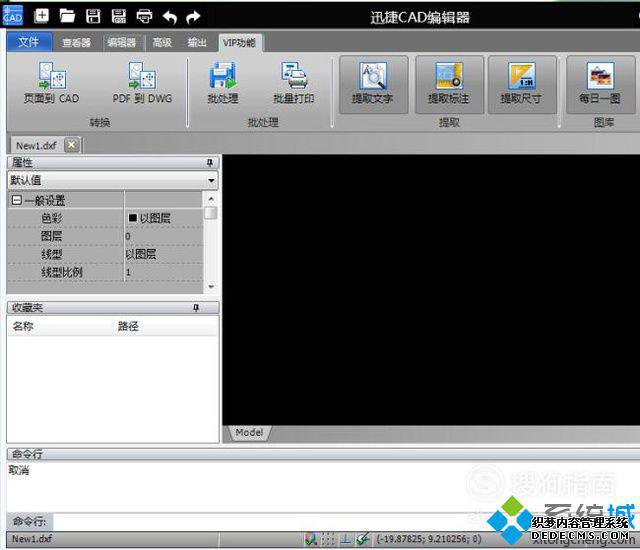Close the New1.dxf document tab

coord(71,145)
